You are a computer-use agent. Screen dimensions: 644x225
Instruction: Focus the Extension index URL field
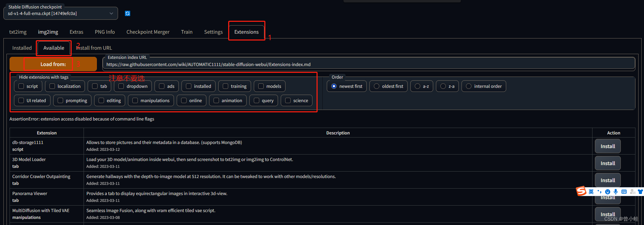[369, 64]
